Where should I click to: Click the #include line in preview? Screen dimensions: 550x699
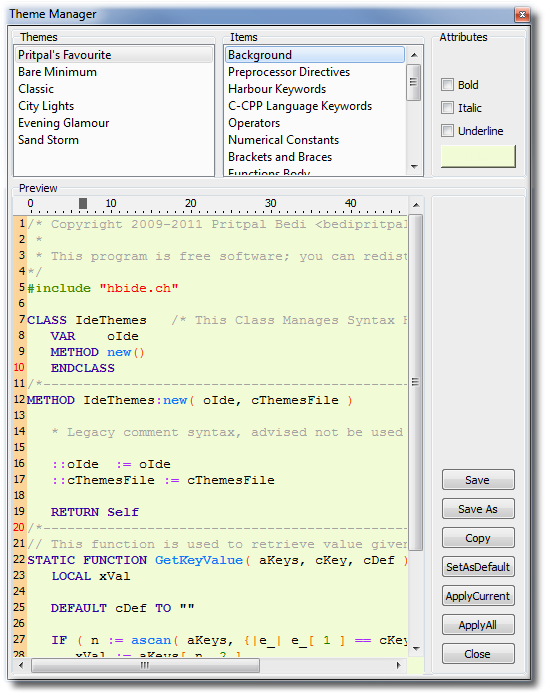click(x=103, y=288)
